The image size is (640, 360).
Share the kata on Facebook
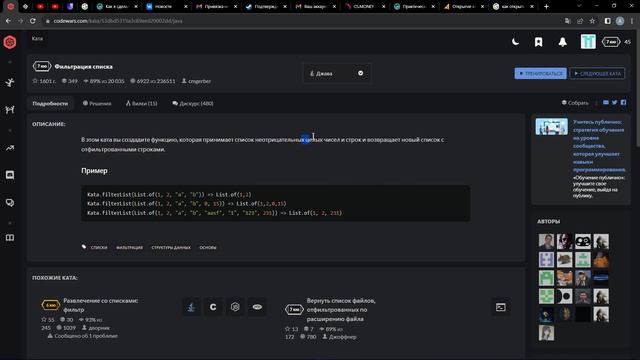tap(623, 102)
